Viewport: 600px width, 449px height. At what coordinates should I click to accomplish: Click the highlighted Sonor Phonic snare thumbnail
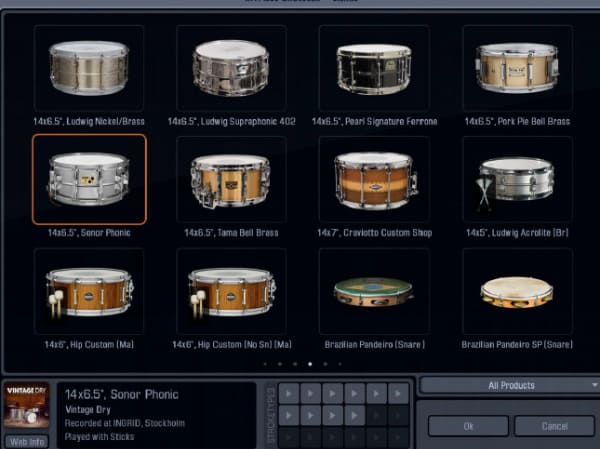[89, 179]
